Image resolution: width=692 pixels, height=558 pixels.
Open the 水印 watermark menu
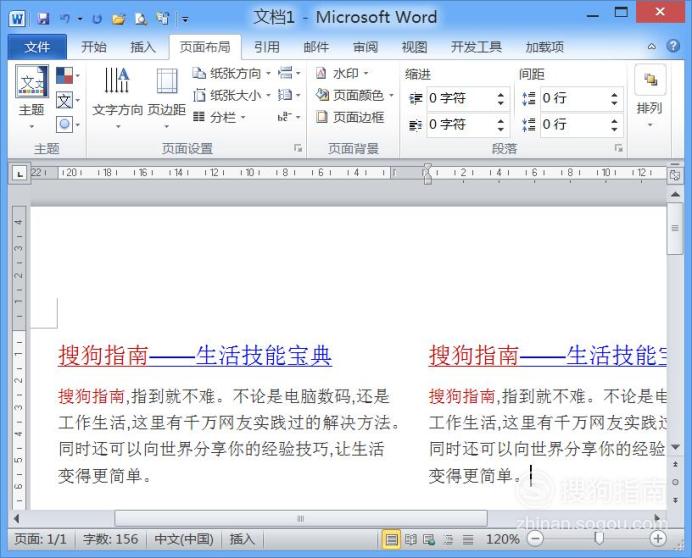(x=342, y=73)
